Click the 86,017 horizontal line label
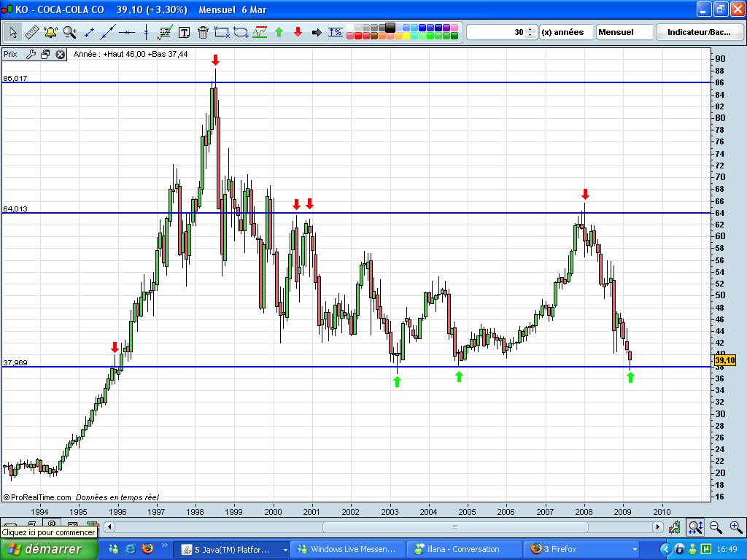This screenshot has width=747, height=560. pyautogui.click(x=15, y=78)
